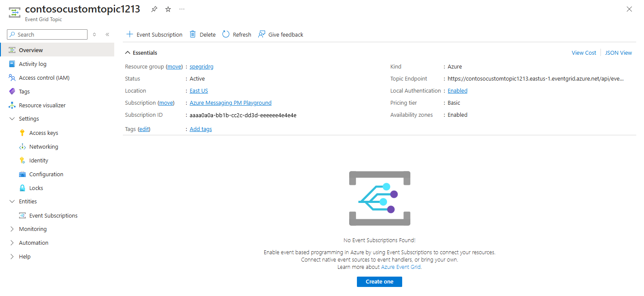Image resolution: width=644 pixels, height=296 pixels.
Task: Click the Create one button
Action: pyautogui.click(x=379, y=281)
